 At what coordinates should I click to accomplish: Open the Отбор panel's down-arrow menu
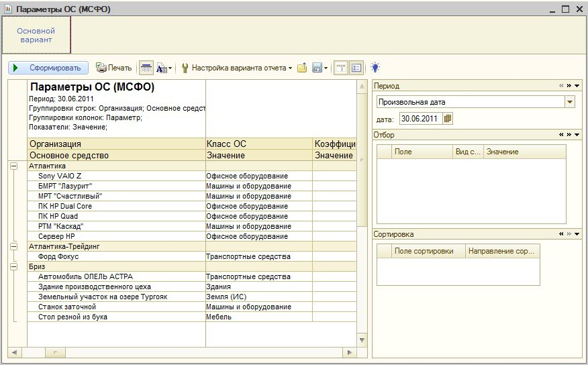[x=577, y=135]
